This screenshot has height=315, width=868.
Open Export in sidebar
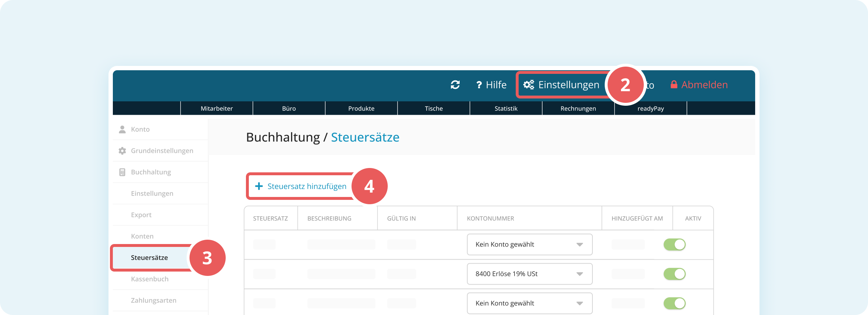[x=160, y=215]
